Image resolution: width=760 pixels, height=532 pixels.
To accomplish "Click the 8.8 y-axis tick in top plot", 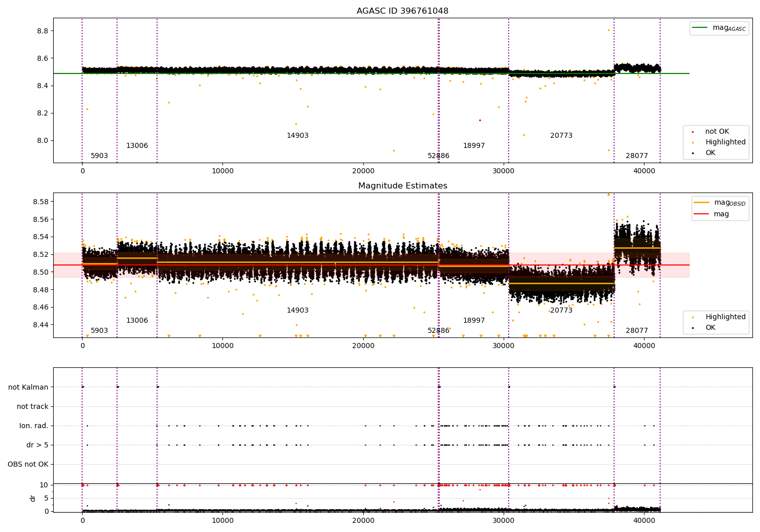I will point(43,31).
